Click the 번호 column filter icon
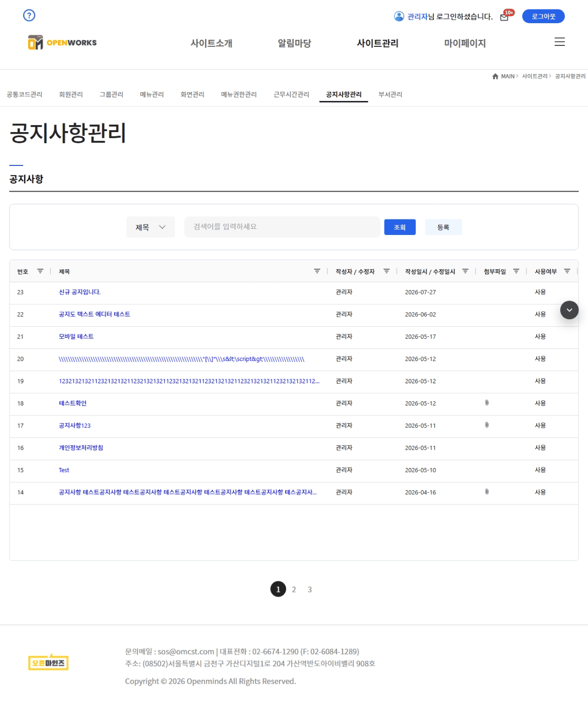Image resolution: width=588 pixels, height=708 pixels. coord(40,271)
